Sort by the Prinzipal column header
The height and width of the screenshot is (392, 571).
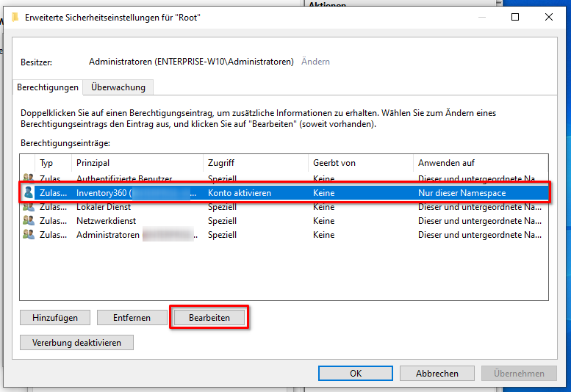click(x=137, y=163)
